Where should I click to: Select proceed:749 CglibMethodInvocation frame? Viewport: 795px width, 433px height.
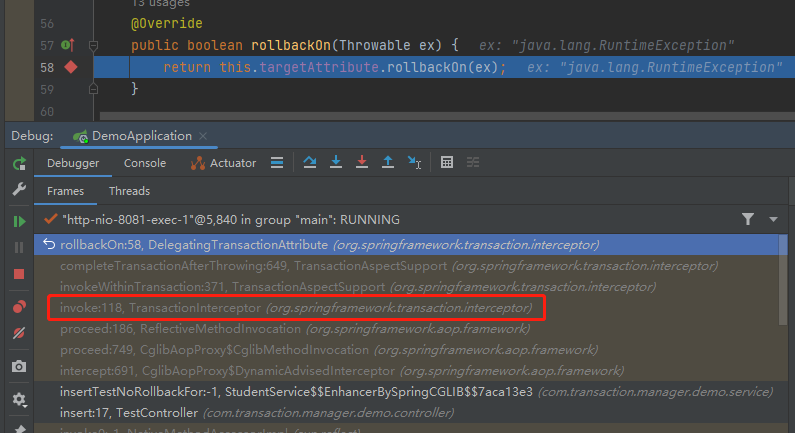click(407, 350)
